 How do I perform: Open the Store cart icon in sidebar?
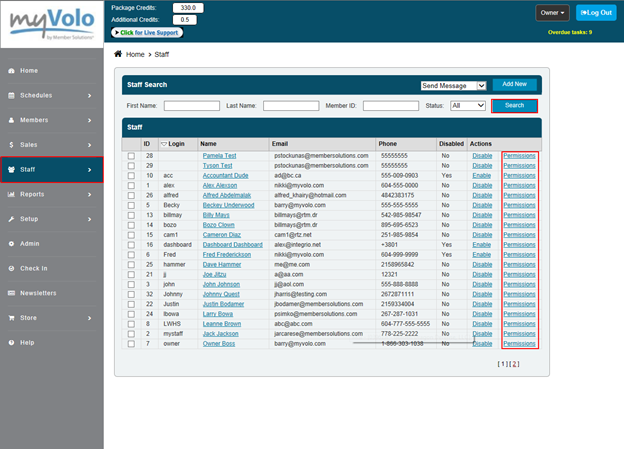pyautogui.click(x=9, y=318)
